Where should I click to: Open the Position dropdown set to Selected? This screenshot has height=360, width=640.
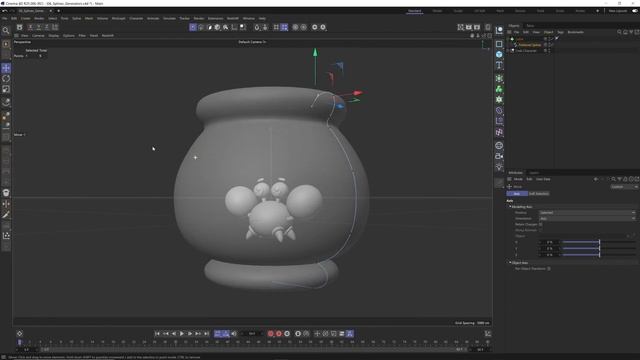pos(587,213)
